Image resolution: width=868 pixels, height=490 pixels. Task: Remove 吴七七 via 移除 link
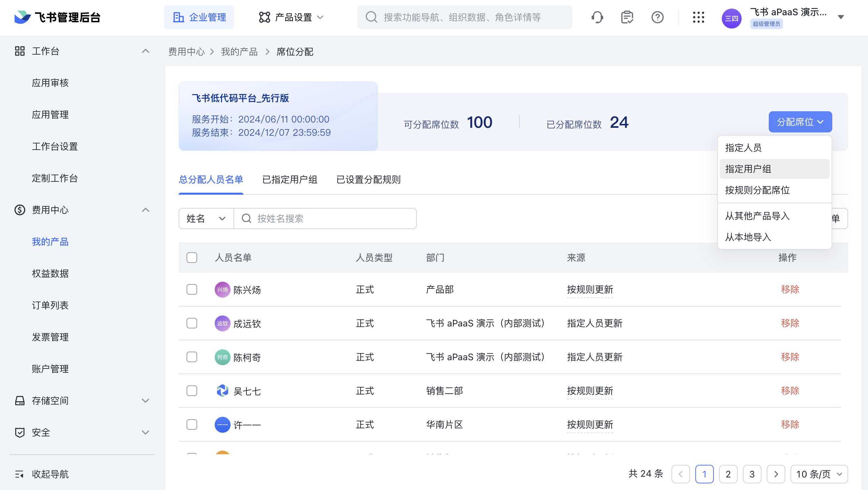[x=790, y=391]
